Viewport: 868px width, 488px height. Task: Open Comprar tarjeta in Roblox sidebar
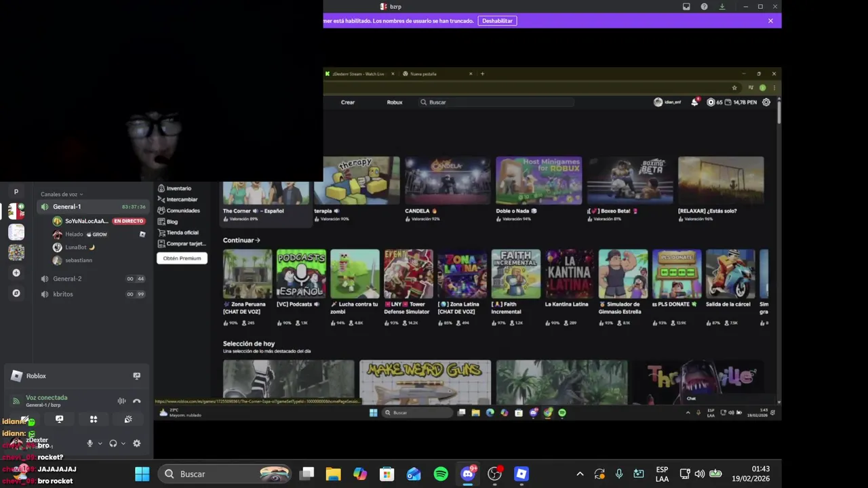[181, 243]
